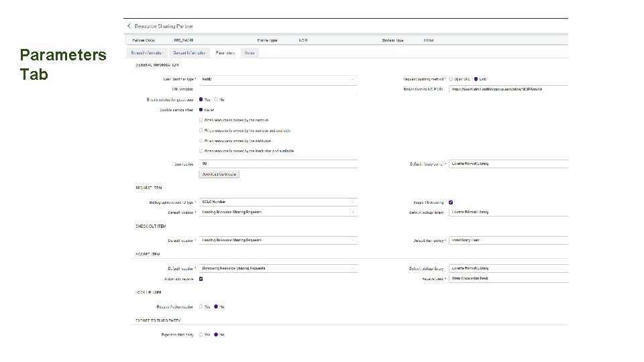Open Check Out Item Default location dropdown
The width and height of the screenshot is (644, 362).
coord(278,241)
